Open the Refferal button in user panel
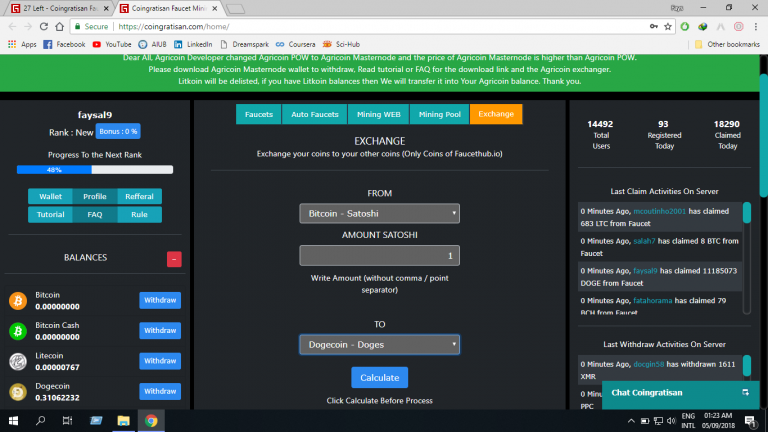 [139, 196]
